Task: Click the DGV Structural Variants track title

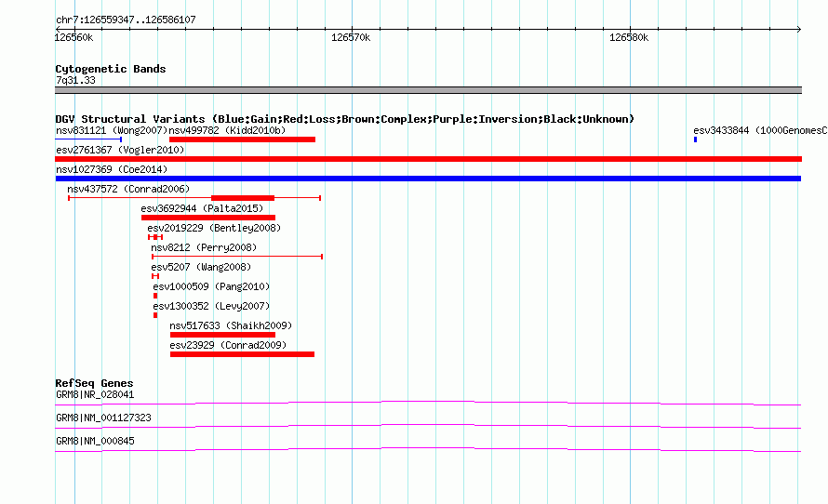Action: click(x=344, y=119)
